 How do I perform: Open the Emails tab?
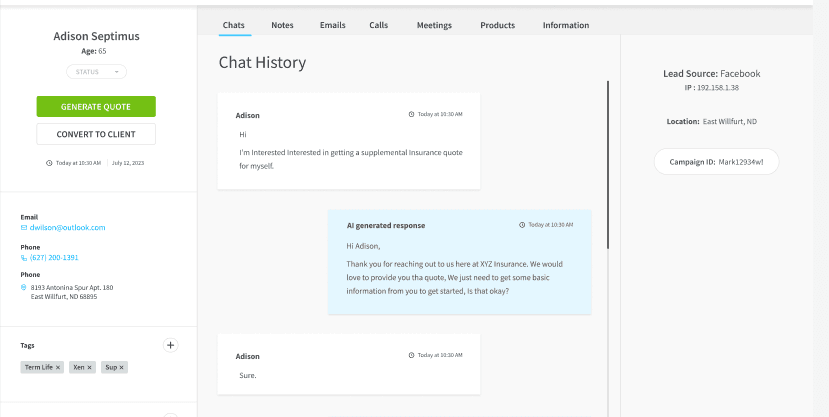(x=333, y=25)
